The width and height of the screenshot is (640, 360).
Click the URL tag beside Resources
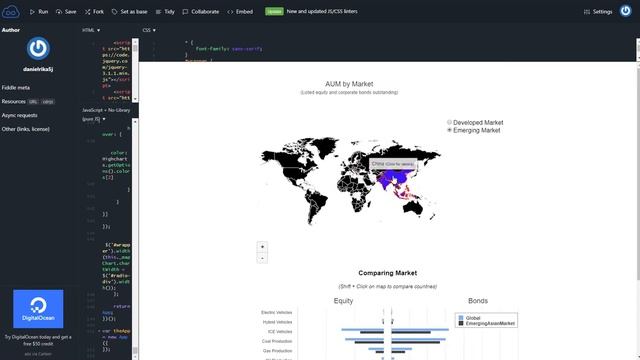pos(33,102)
